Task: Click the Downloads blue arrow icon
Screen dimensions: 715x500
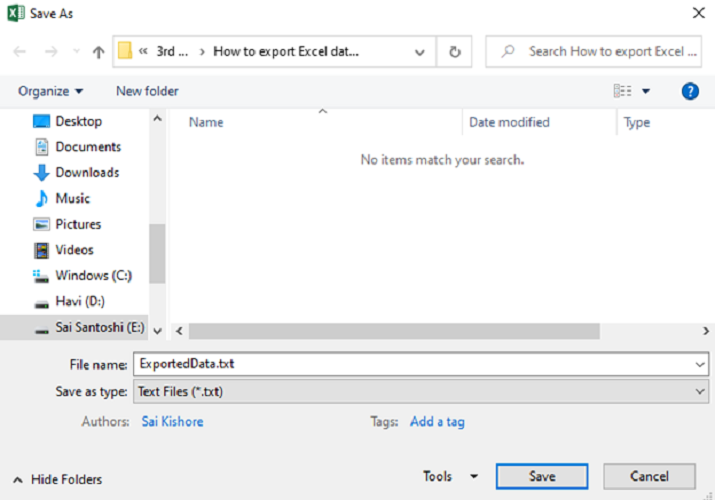Action: [x=41, y=173]
